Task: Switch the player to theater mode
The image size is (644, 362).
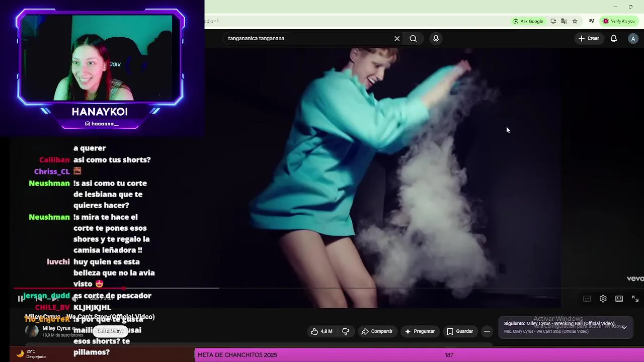Action: tap(619, 299)
